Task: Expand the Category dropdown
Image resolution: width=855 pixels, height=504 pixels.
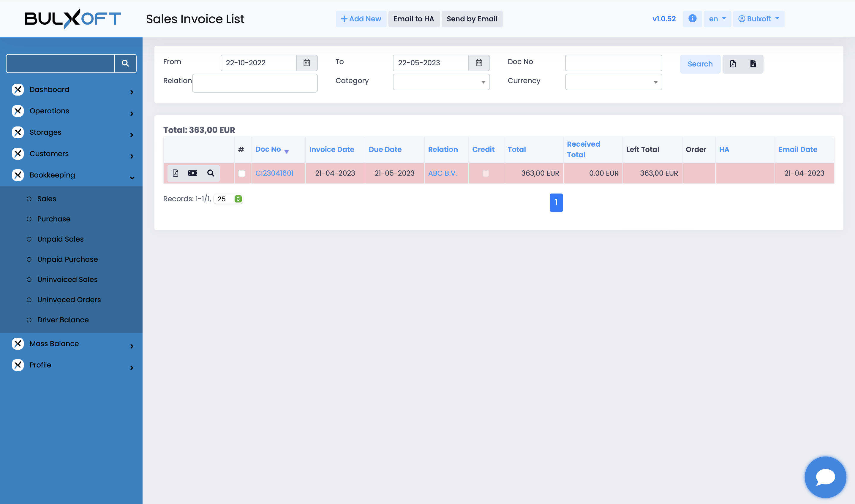Action: tap(441, 82)
